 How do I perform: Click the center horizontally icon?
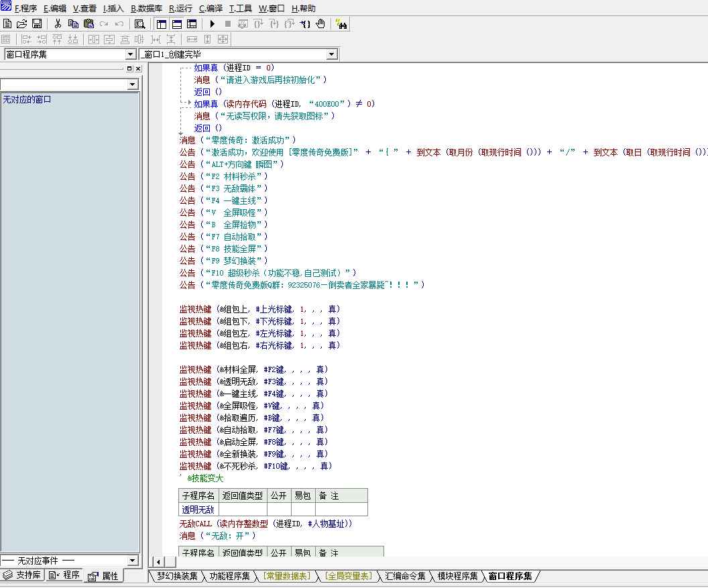coord(94,40)
